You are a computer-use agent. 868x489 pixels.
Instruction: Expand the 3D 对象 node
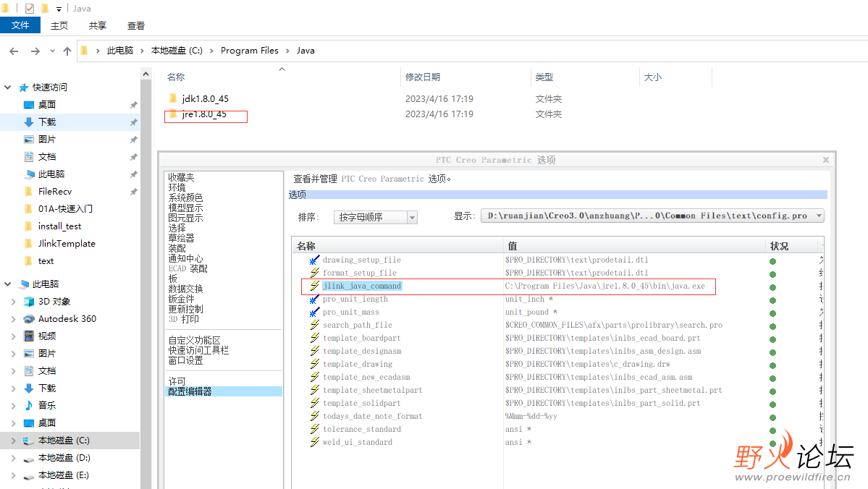pyautogui.click(x=13, y=302)
